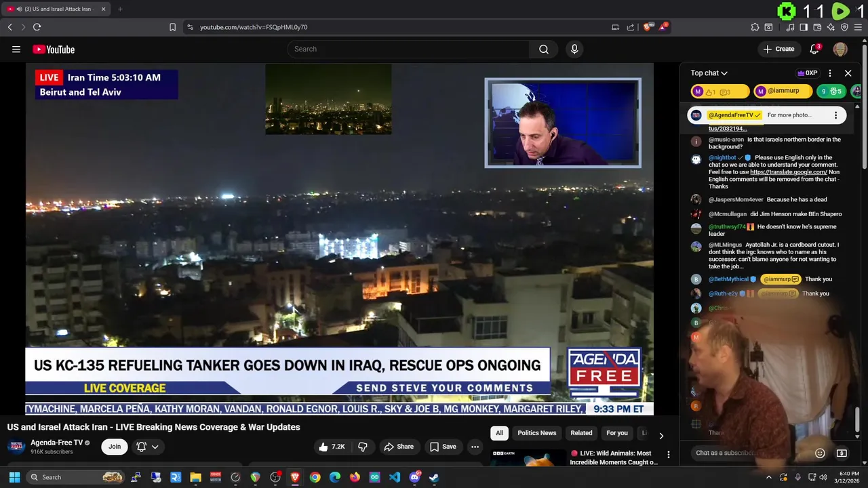Click the @iammurp yellow chat ticker chip

pyautogui.click(x=782, y=91)
